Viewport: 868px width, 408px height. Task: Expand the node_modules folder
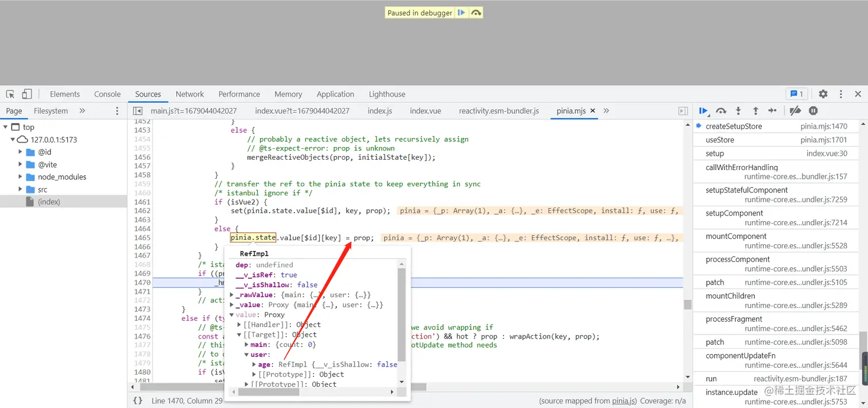(21, 177)
